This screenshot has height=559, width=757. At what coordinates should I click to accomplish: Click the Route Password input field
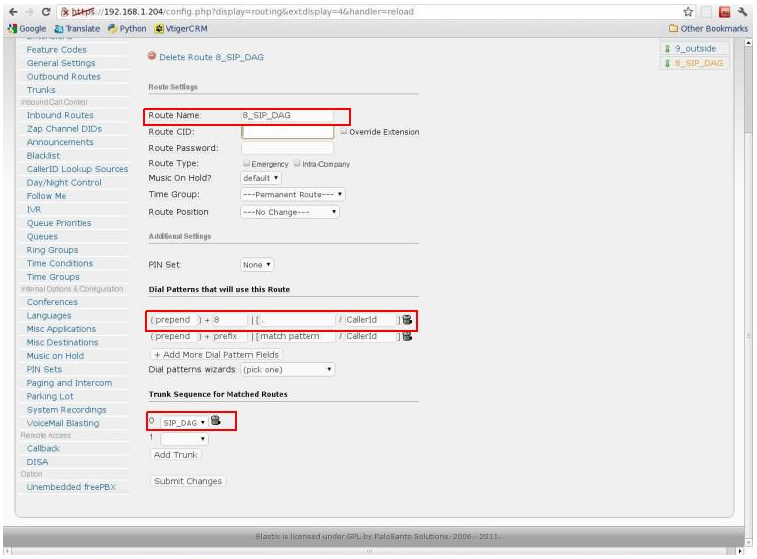287,148
